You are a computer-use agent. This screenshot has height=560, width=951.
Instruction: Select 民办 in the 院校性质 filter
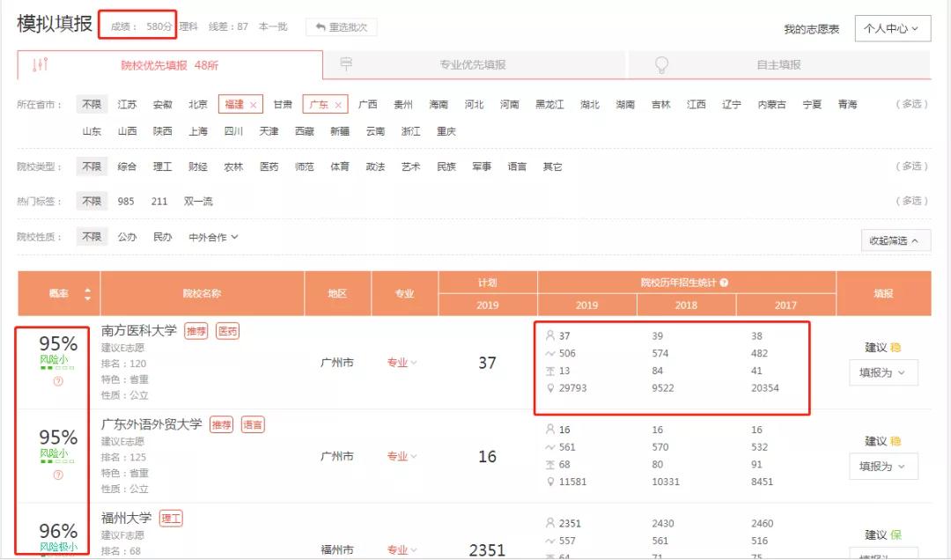[x=163, y=237]
